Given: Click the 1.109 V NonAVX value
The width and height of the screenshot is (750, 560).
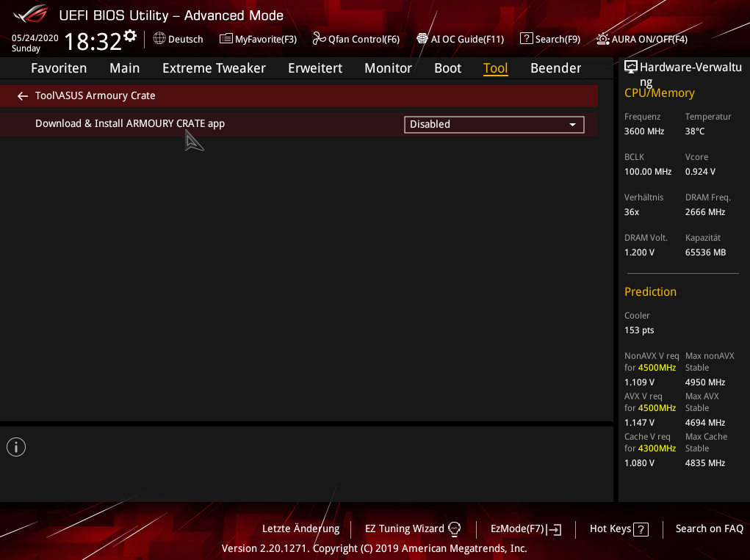Looking at the screenshot, I should click(x=639, y=382).
